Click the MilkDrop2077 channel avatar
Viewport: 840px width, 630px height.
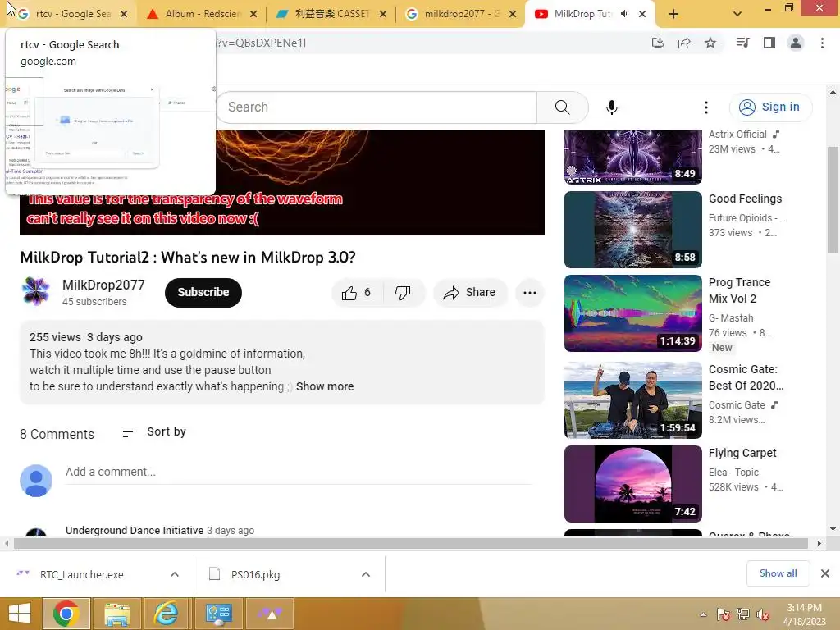[36, 291]
